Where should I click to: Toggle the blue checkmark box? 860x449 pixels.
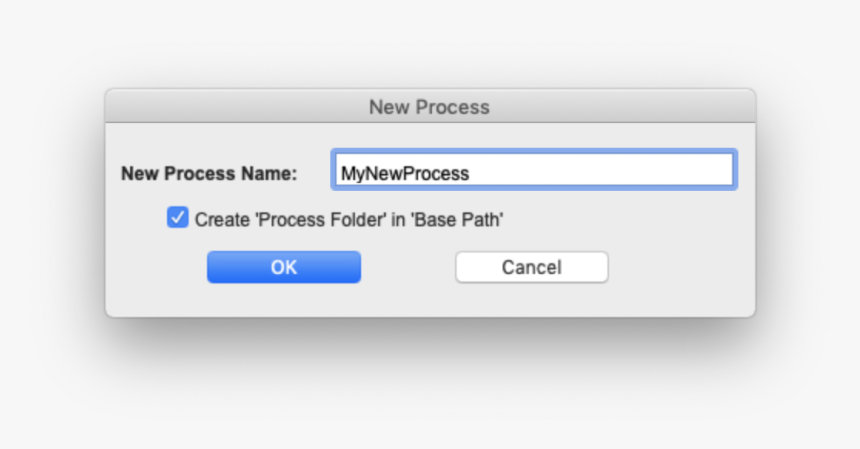(x=177, y=218)
